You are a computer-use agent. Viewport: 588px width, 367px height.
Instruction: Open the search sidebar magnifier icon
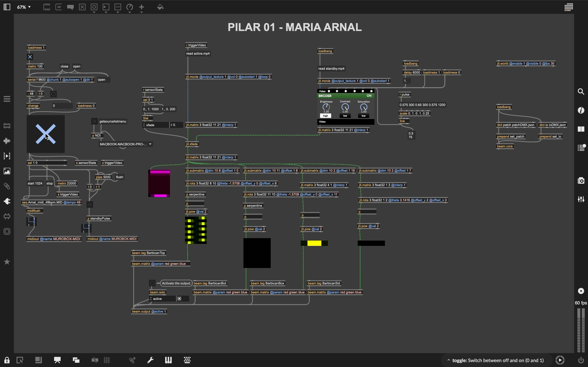click(581, 92)
